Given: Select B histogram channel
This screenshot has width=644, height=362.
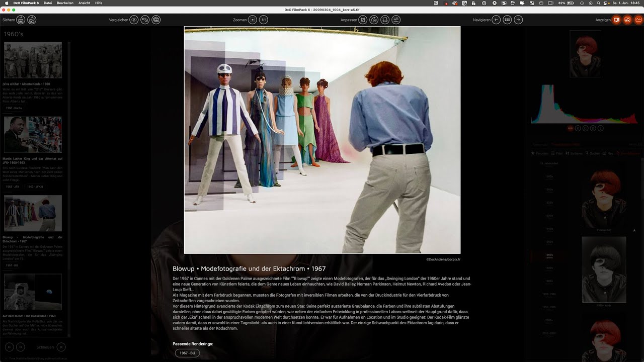Looking at the screenshot, I should pos(593,128).
